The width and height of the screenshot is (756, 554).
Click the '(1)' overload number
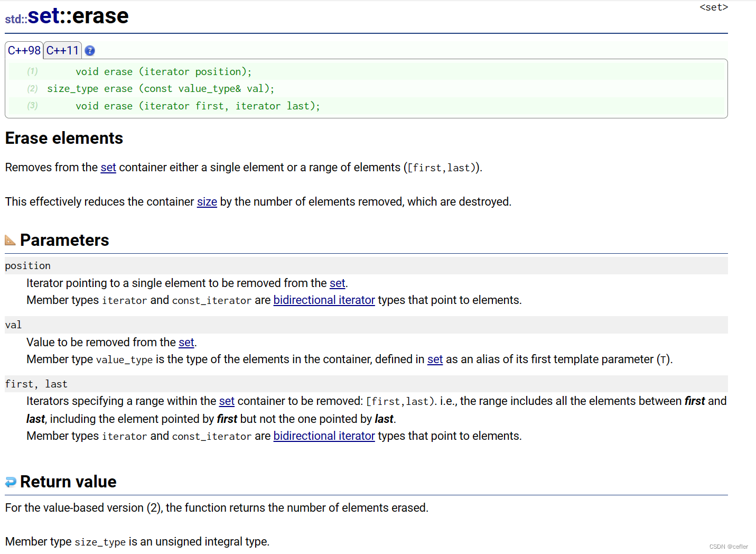[x=32, y=71]
